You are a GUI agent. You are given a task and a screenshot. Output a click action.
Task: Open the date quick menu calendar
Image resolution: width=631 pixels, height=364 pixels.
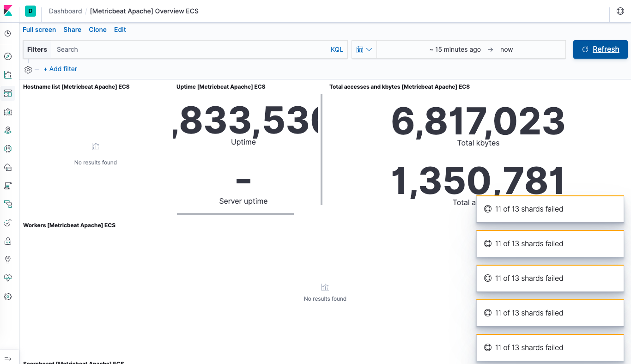pos(364,49)
